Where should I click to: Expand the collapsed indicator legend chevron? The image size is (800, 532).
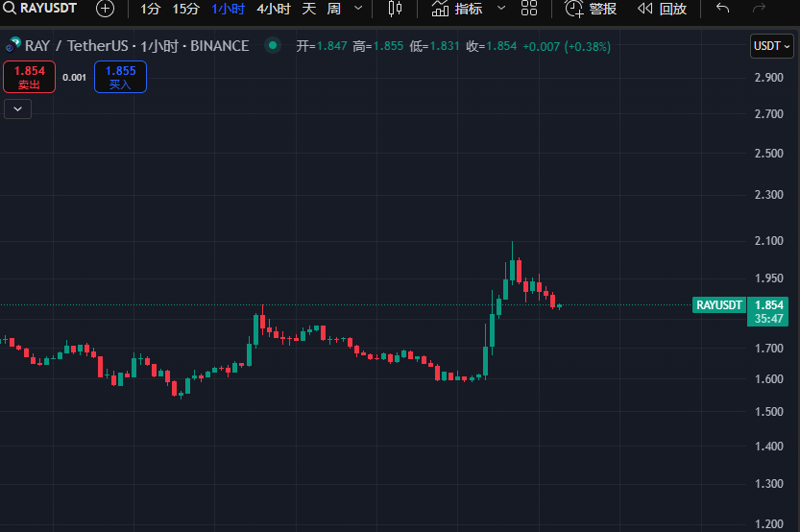point(18,109)
